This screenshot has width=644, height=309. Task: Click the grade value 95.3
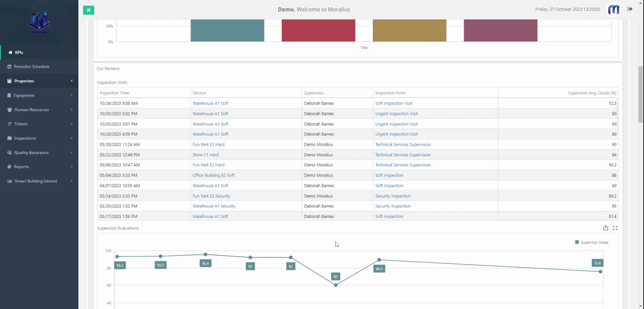click(613, 165)
